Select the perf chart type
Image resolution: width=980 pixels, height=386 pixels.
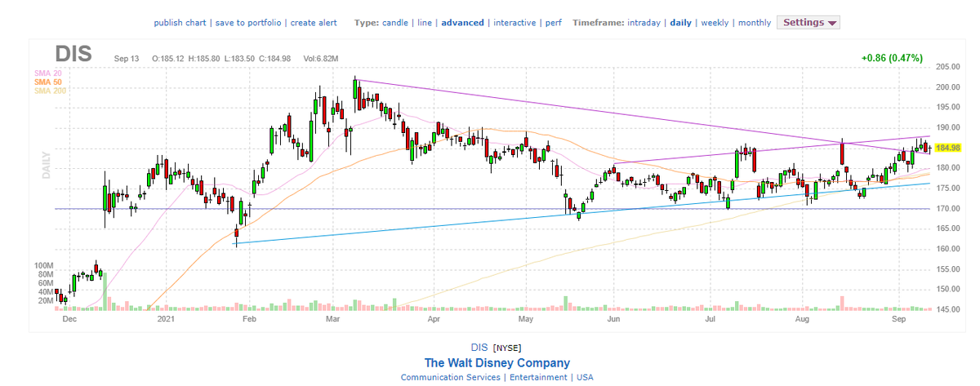tap(554, 22)
